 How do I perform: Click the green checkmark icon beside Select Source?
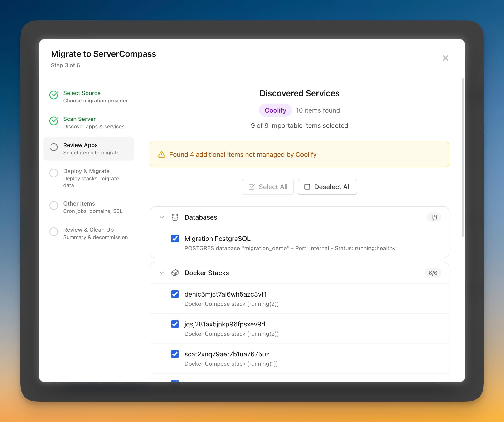[x=54, y=95]
